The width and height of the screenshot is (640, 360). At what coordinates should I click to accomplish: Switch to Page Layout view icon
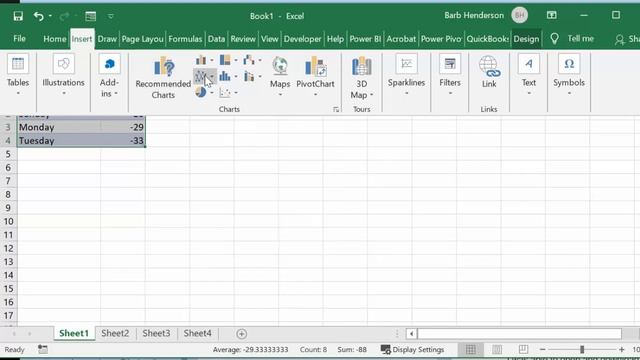(497, 349)
